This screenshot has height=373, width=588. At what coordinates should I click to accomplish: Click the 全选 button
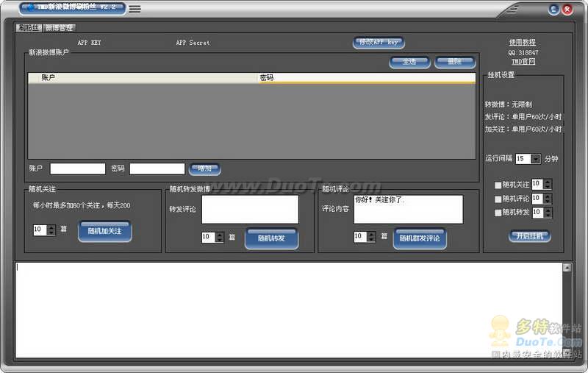(409, 62)
